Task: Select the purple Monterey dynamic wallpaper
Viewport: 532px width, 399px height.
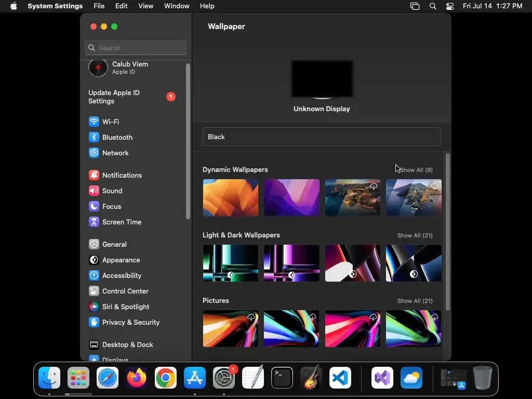Action: point(292,198)
